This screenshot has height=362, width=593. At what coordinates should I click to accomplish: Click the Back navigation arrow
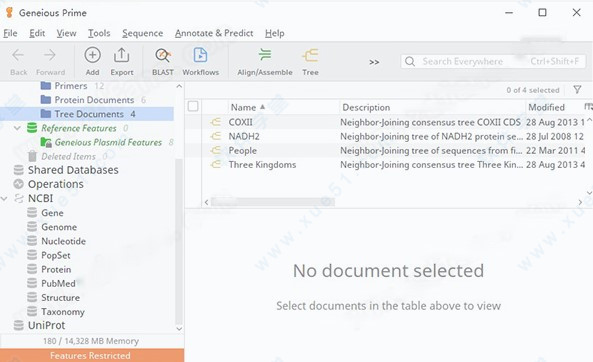(x=18, y=56)
